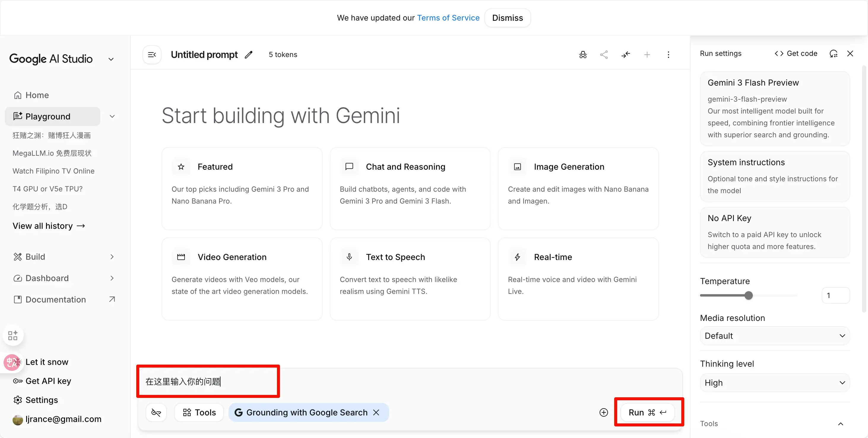This screenshot has height=438, width=868.
Task: Open the three-dot more options menu
Action: (x=669, y=55)
